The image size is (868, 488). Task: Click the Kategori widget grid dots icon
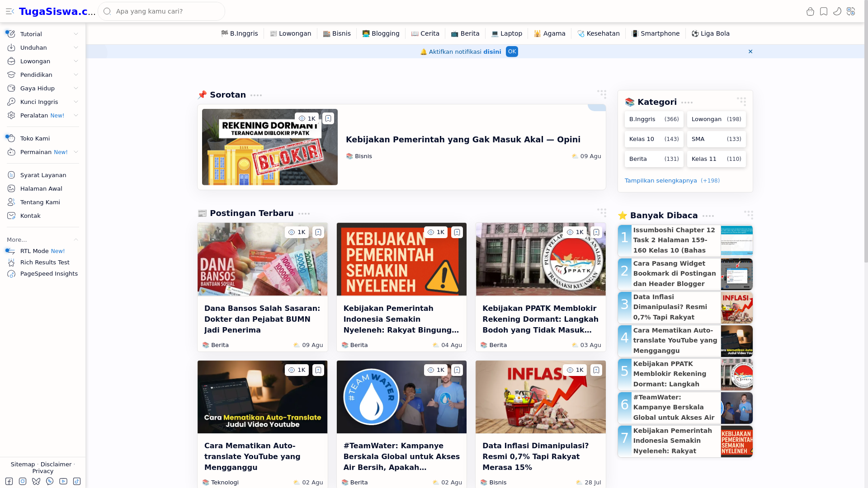(741, 101)
